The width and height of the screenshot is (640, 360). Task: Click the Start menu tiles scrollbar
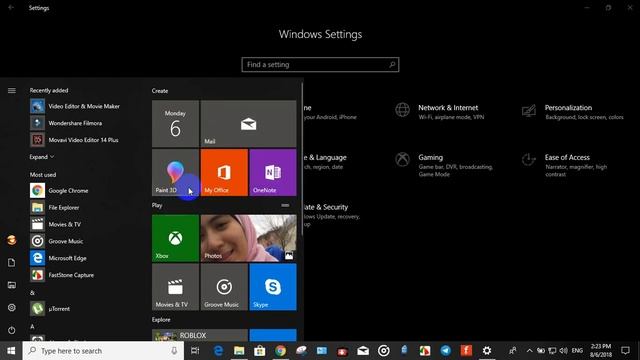point(302,159)
